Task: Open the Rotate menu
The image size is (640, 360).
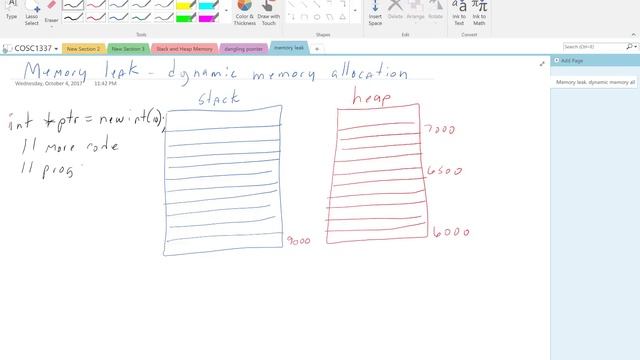Action: 436,10
